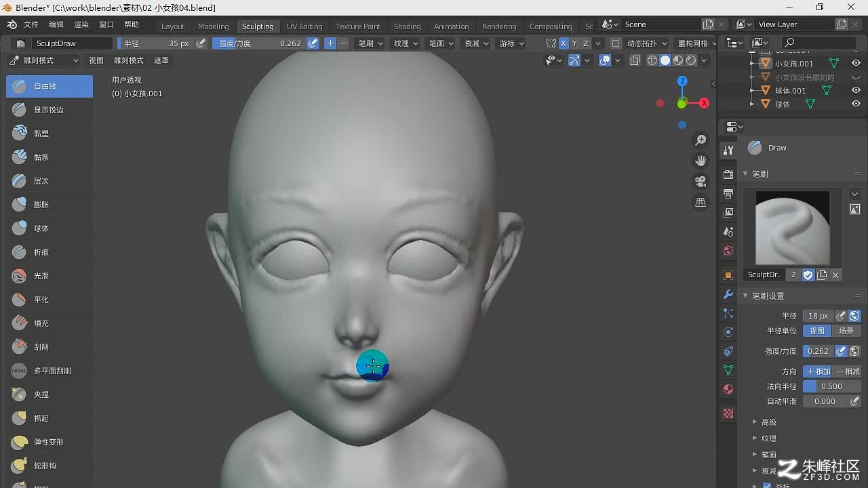Toggle visibility of 小女孩.001 in outliner

point(856,63)
